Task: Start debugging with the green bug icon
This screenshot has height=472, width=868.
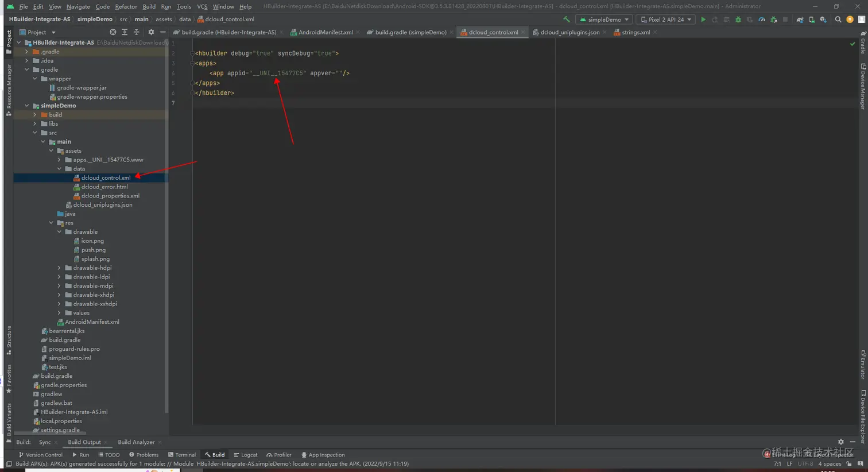Action: point(738,20)
